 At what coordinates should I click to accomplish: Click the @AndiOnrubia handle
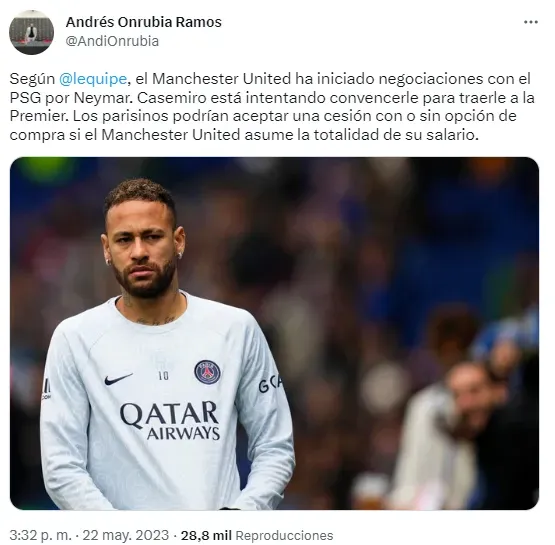pyautogui.click(x=112, y=41)
